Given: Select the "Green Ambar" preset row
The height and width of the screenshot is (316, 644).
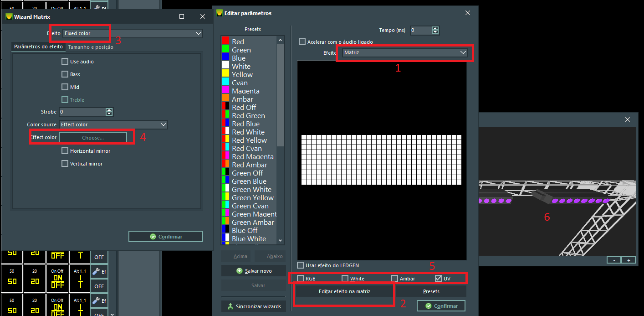Looking at the screenshot, I should [249, 222].
